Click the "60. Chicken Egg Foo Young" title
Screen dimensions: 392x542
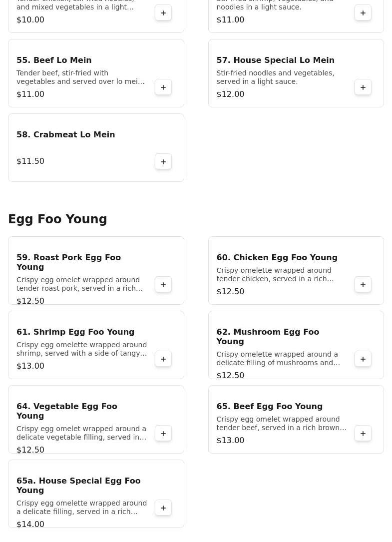click(277, 257)
